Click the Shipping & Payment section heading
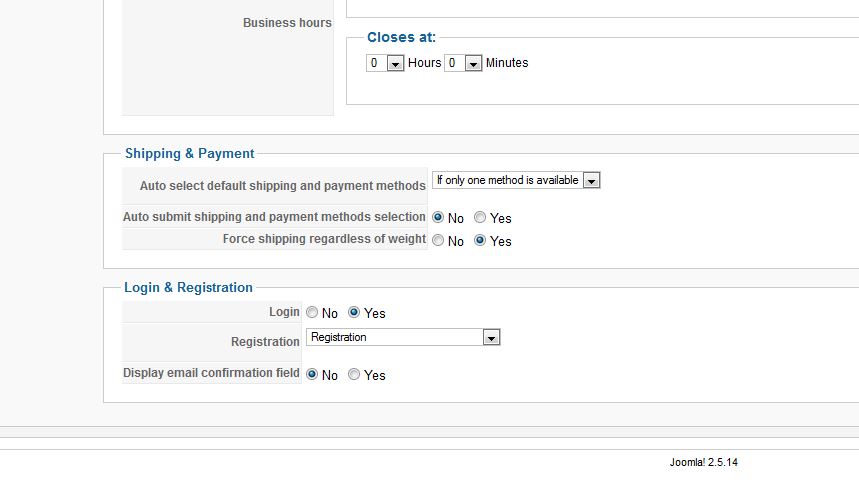This screenshot has width=859, height=482. tap(189, 154)
